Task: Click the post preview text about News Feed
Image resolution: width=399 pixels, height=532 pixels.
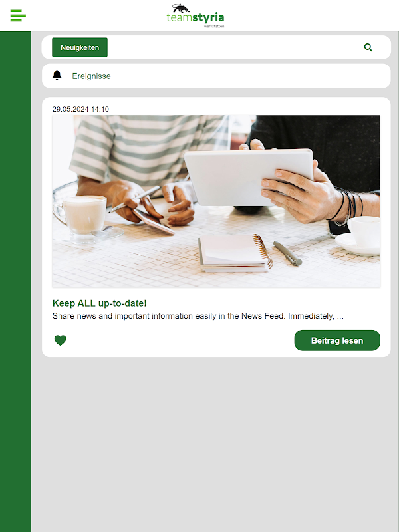Action: (x=198, y=316)
